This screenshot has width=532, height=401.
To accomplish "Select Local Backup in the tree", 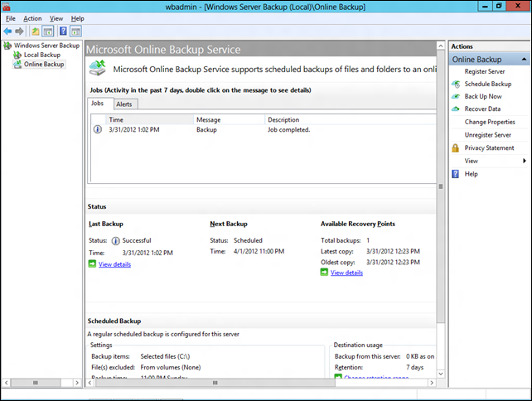I will (42, 55).
